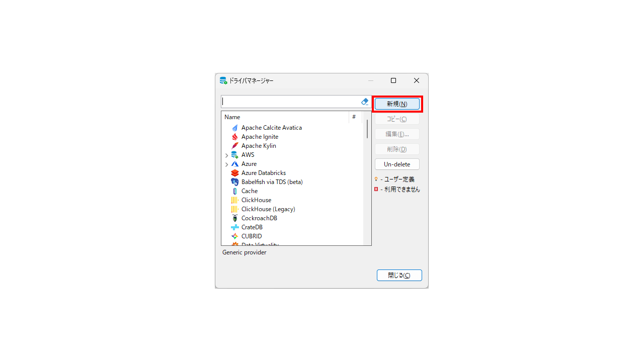This screenshot has height=362, width=644.
Task: Close the dialog with 閉じる(C)
Action: pos(399,276)
